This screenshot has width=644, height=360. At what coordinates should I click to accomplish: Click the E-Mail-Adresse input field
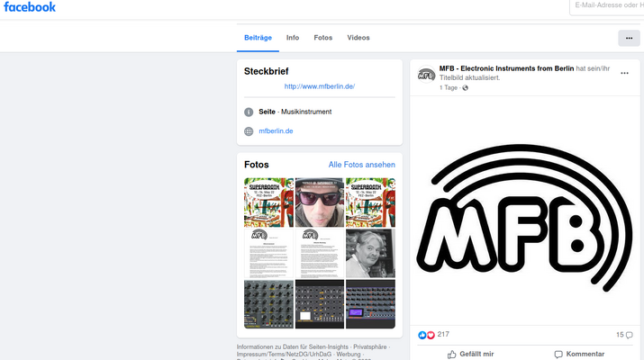click(607, 6)
